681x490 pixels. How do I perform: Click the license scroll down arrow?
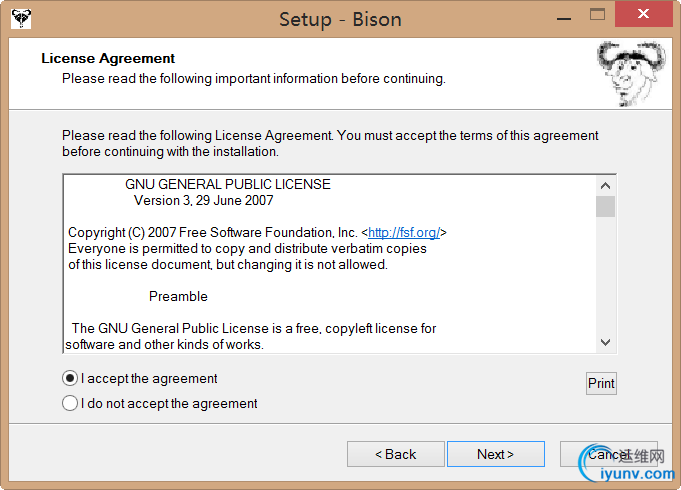(x=605, y=342)
